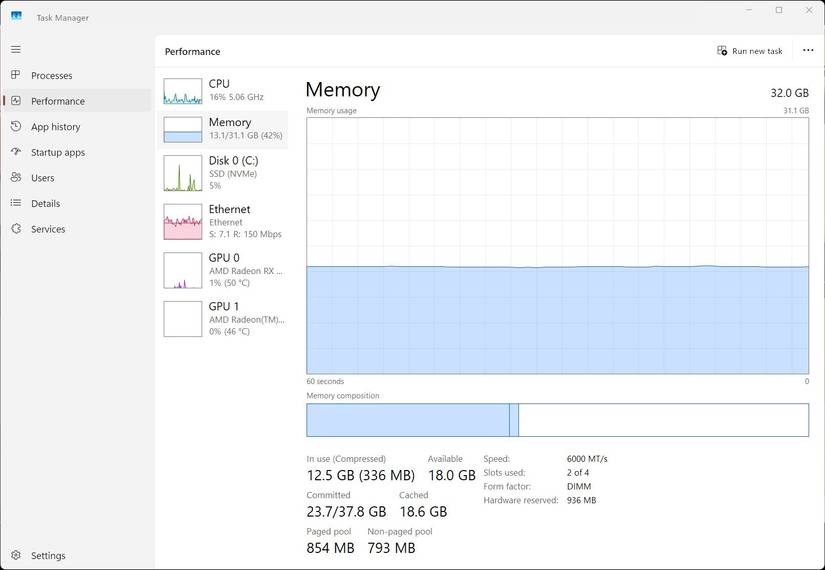Image resolution: width=825 pixels, height=570 pixels.
Task: Click the Task Manager app icon in title bar
Action: [x=16, y=16]
